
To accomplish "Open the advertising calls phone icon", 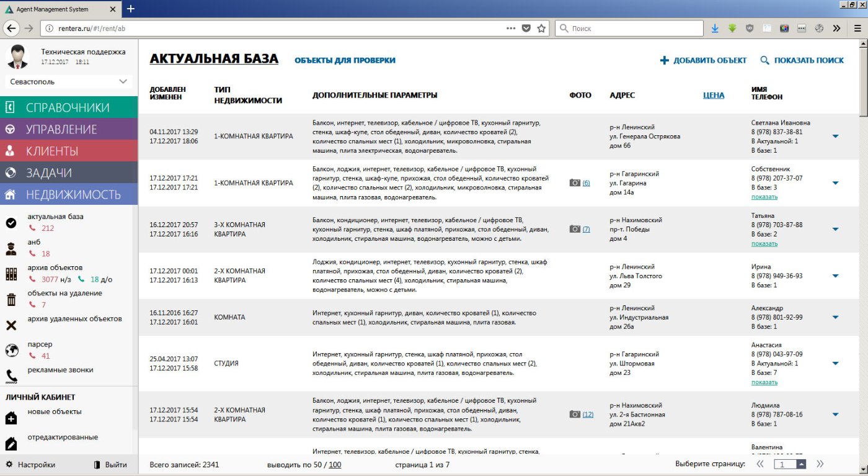I will (11, 376).
